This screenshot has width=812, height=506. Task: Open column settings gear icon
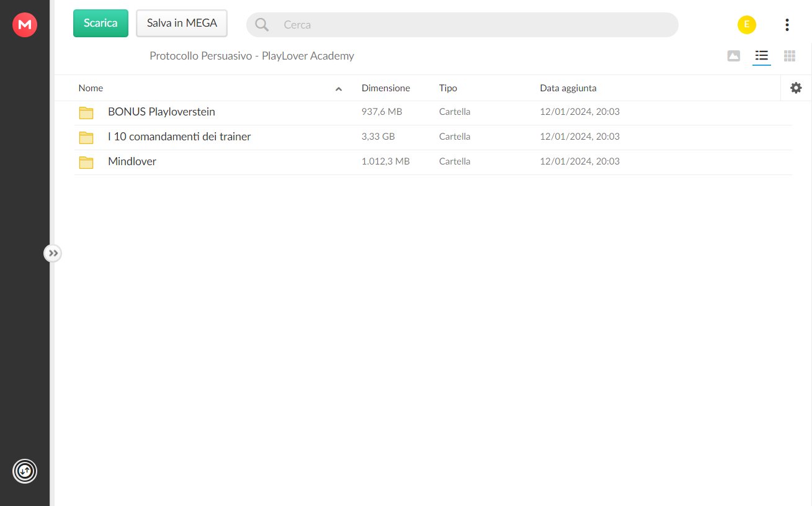point(796,88)
